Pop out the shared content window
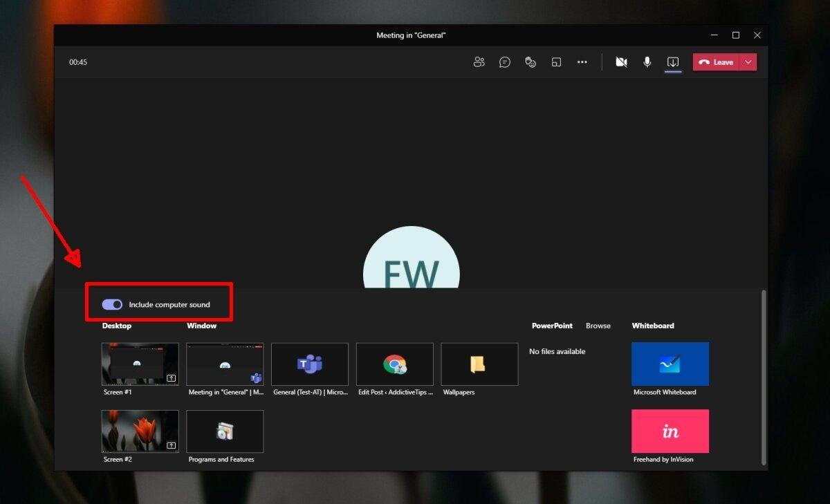 point(556,62)
